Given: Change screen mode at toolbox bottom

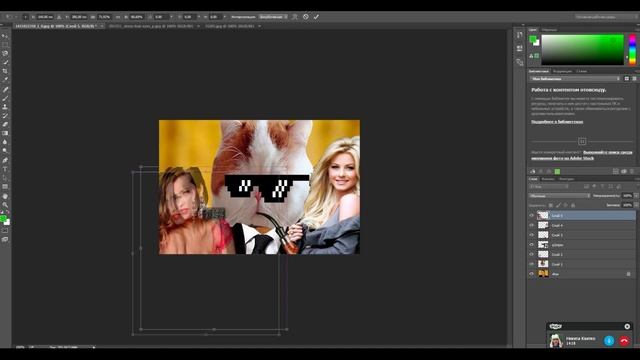Looking at the screenshot, I should click(x=5, y=240).
